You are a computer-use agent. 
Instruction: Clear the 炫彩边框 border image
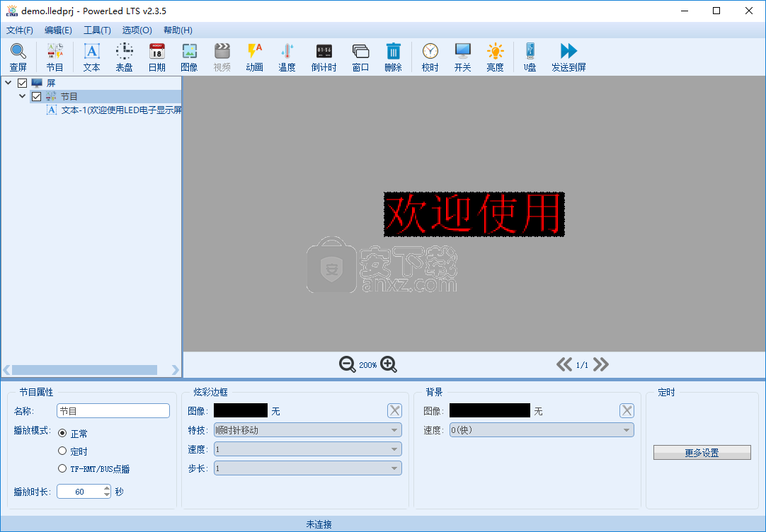click(x=395, y=410)
